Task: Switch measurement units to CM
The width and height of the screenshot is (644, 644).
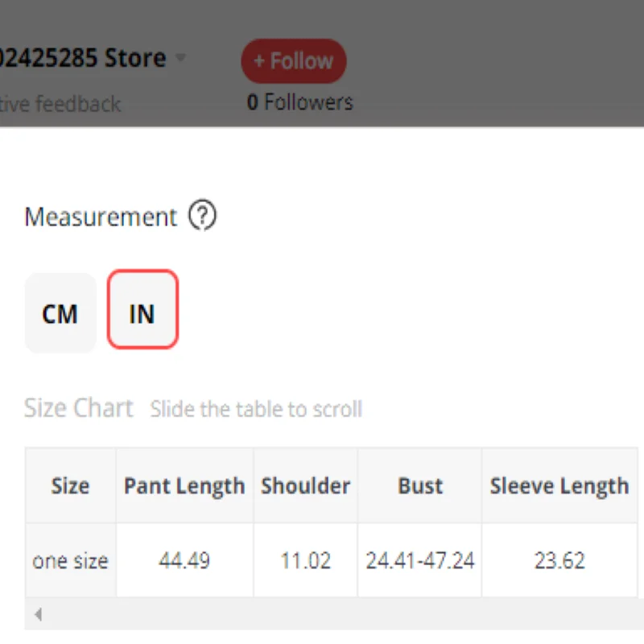Action: 60,313
